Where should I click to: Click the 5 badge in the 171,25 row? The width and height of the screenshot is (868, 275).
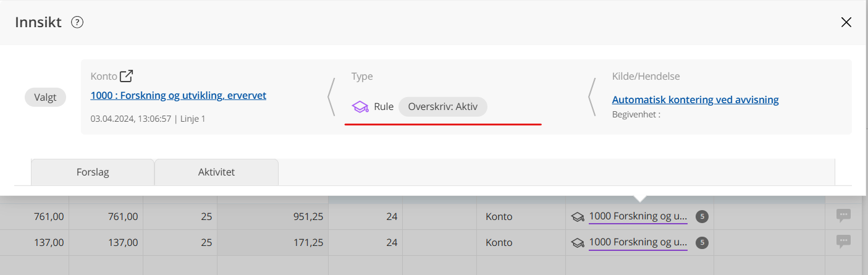[702, 243]
